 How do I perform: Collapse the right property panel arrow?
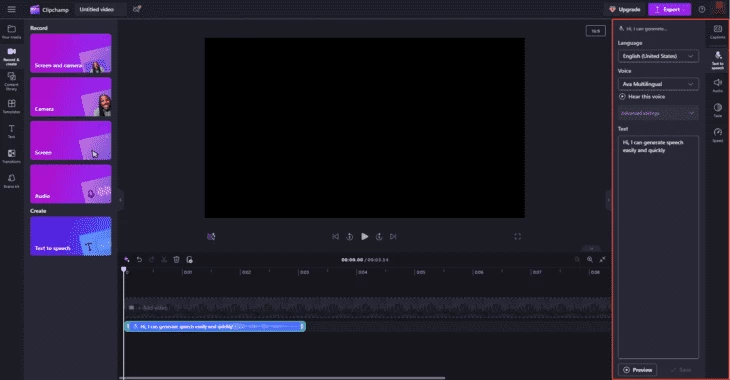[x=608, y=200]
